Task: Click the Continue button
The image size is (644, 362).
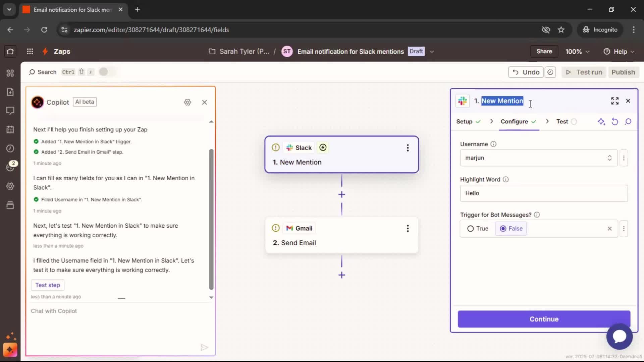Action: (544, 319)
